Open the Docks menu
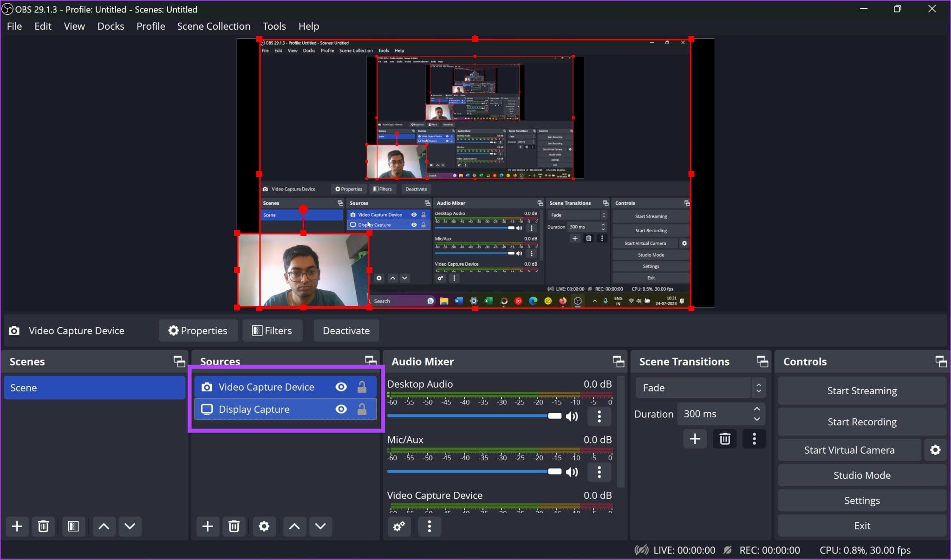The image size is (951, 560). tap(111, 26)
